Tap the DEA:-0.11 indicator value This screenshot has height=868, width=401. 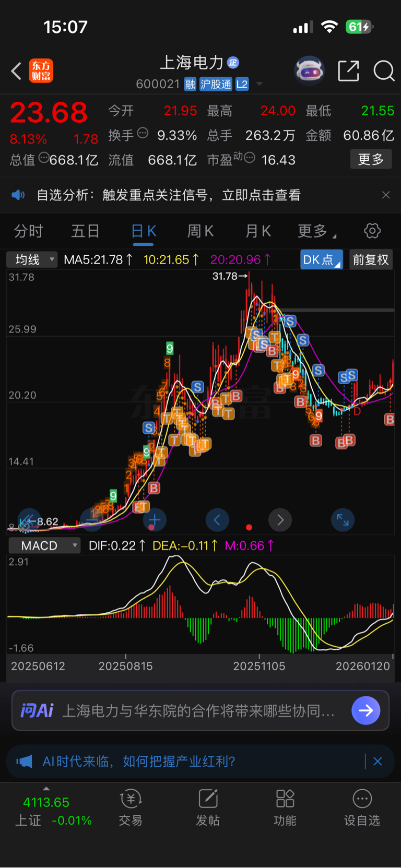tap(185, 546)
